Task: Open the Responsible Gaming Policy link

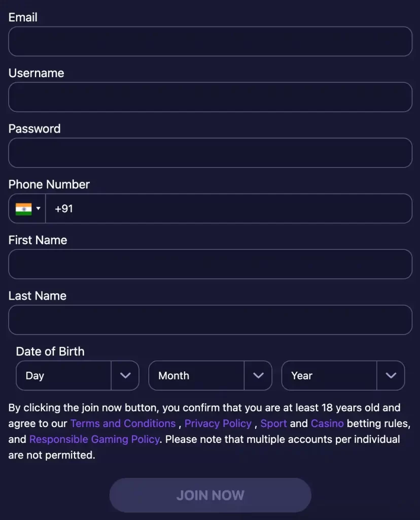Action: click(x=94, y=439)
